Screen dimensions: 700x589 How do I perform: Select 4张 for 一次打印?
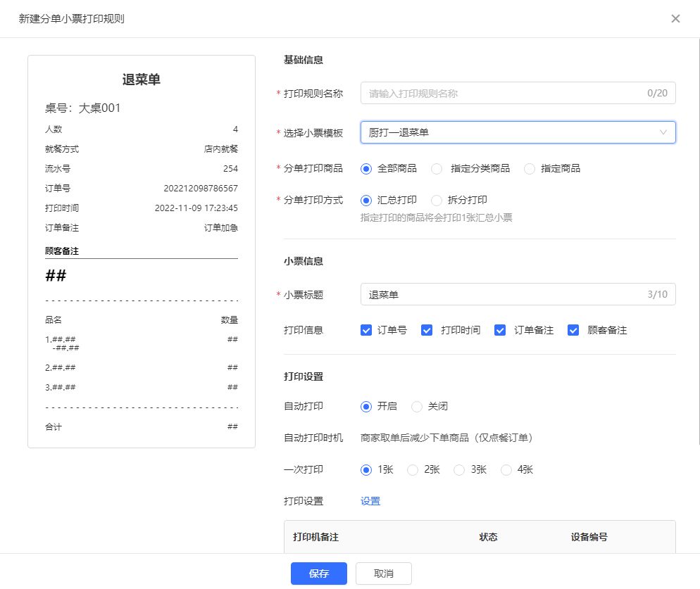(x=506, y=470)
